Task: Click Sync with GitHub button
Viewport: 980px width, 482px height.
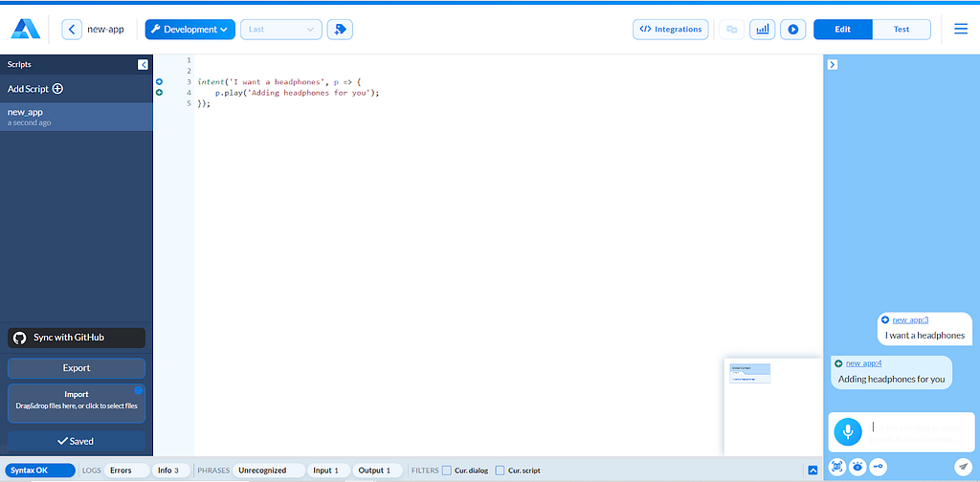Action: (x=77, y=338)
